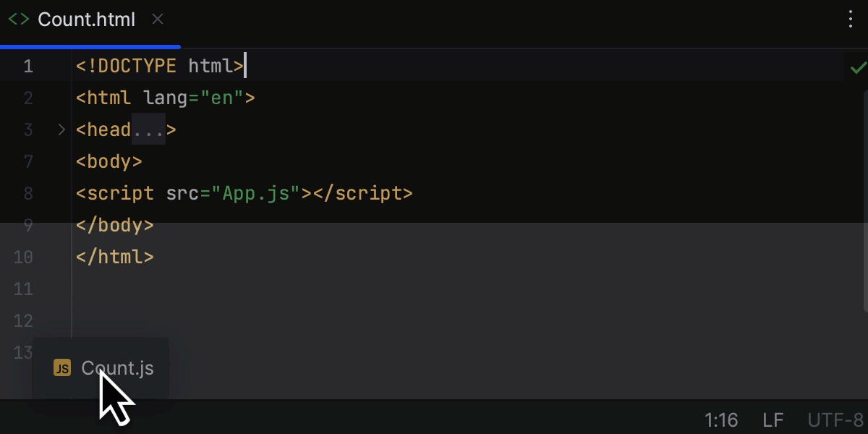Open the caret position widget showing 1:16
Screen dimensions: 868x434
[721, 420]
